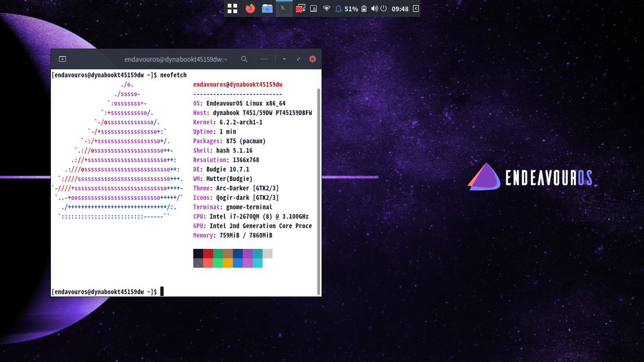The image size is (644, 362).
Task: Click the battery status icon
Action: point(364,9)
